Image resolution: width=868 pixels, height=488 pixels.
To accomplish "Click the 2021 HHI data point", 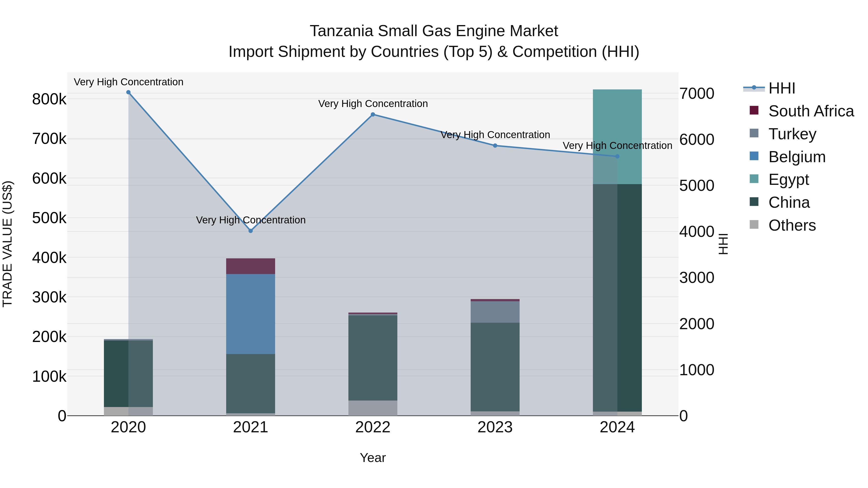I will pyautogui.click(x=250, y=231).
